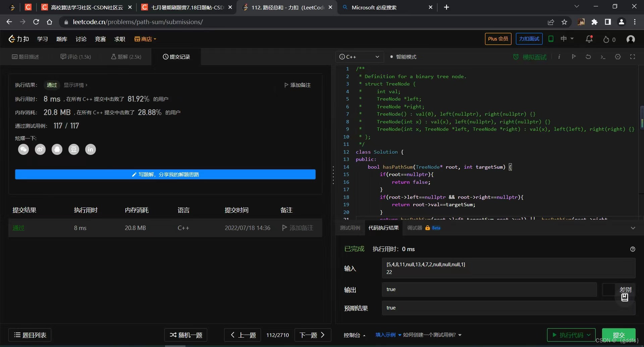Select the 调试器 Beta tab
The width and height of the screenshot is (644, 347).
tap(424, 228)
